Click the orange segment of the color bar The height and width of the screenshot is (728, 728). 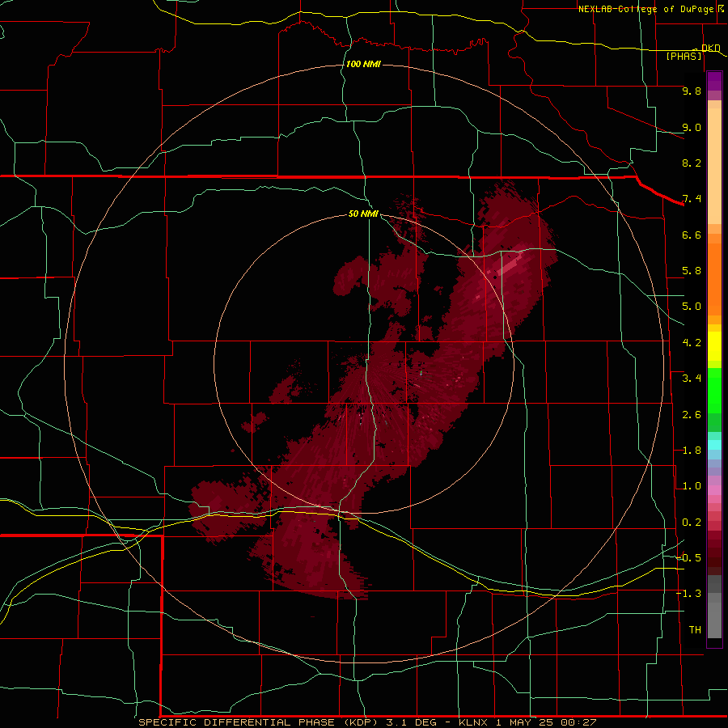click(714, 278)
